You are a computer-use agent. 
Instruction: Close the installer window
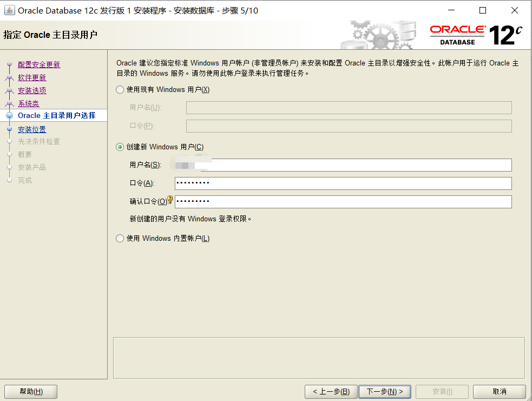tap(514, 10)
